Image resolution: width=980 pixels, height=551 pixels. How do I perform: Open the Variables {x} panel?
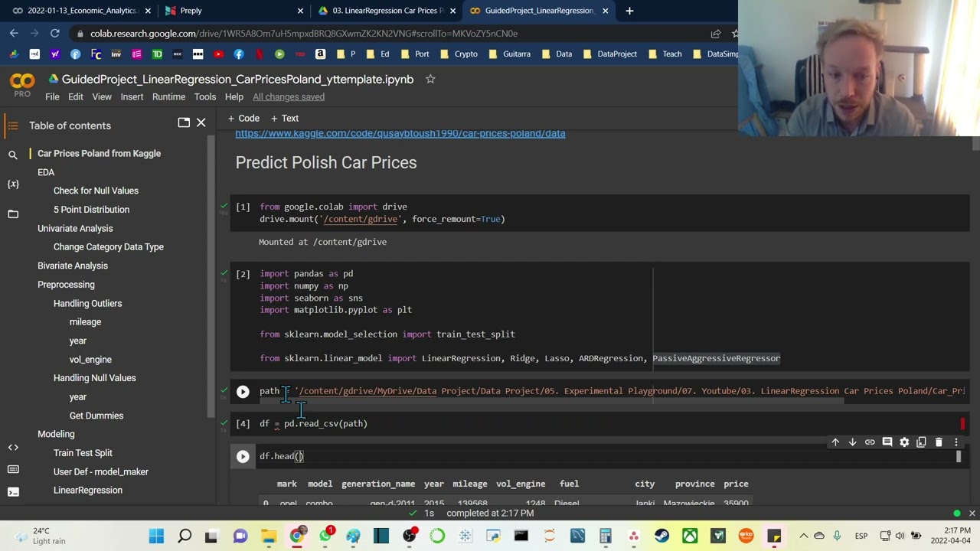(13, 184)
